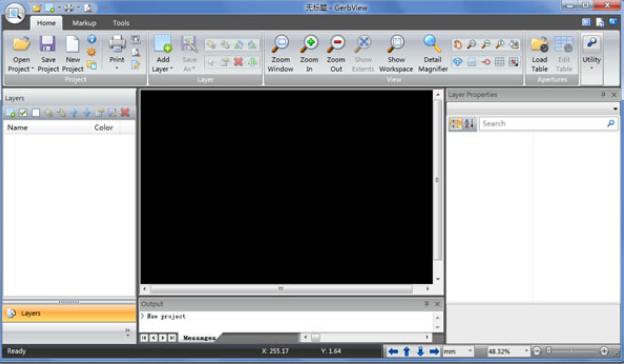This screenshot has height=364, width=624.
Task: Toggle alphabetical sort in Layer Properties
Action: 469,124
